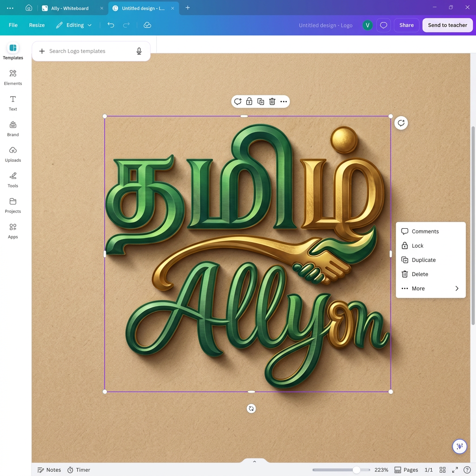Open the help question mark icon
The height and width of the screenshot is (476, 476).
point(467,469)
